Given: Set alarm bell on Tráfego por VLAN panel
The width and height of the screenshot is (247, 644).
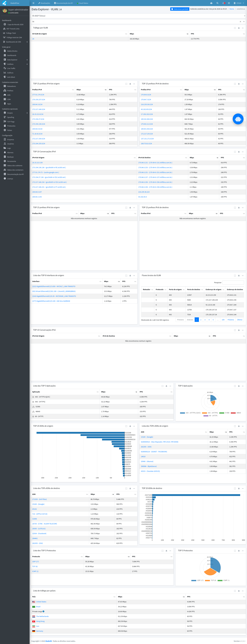Looking at the screenshot, I should (x=239, y=28).
